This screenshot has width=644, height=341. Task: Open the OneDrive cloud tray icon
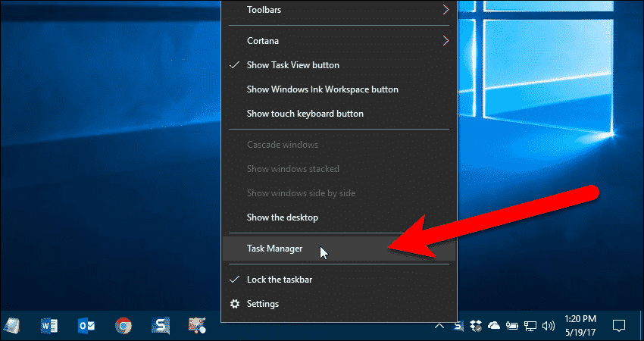(x=494, y=326)
